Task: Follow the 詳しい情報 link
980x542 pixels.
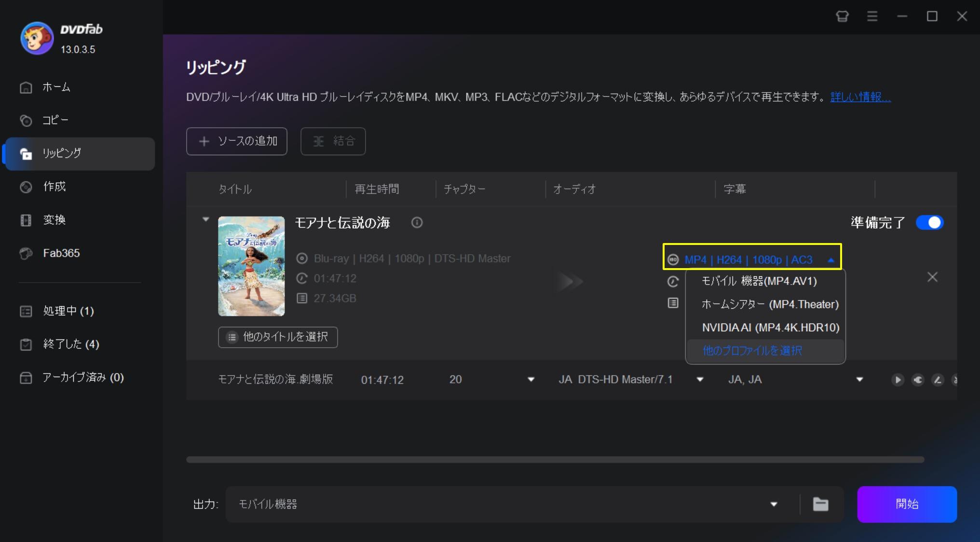Action: (x=860, y=97)
